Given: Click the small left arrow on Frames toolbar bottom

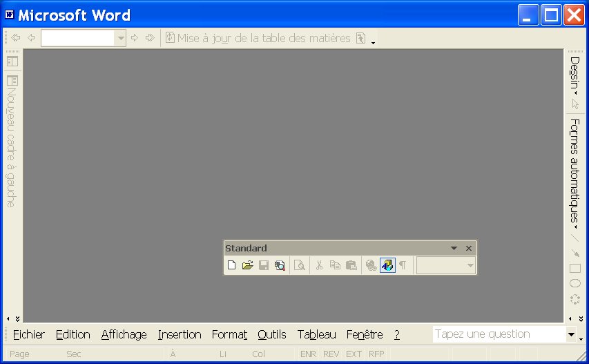Looking at the screenshot, I should click(8, 318).
